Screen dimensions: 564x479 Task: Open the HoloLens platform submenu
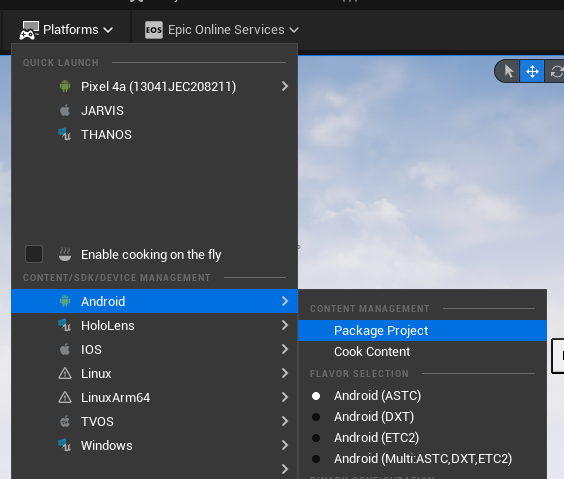click(x=155, y=325)
